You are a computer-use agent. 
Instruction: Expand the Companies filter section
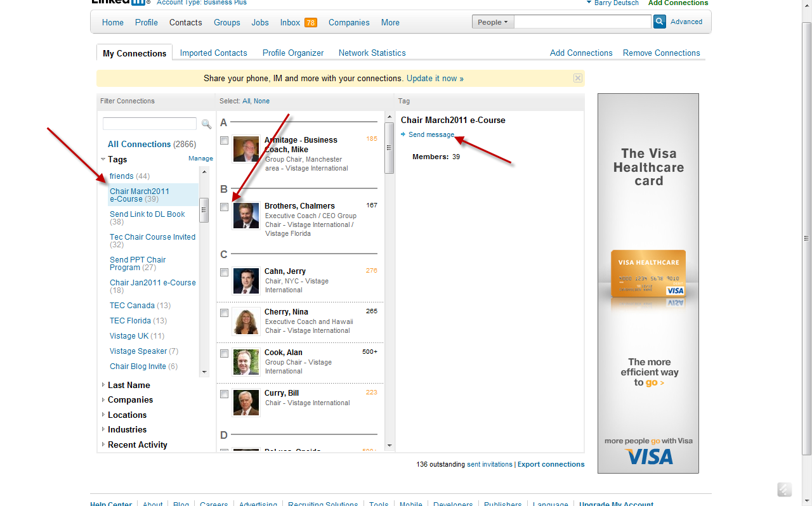pos(129,399)
